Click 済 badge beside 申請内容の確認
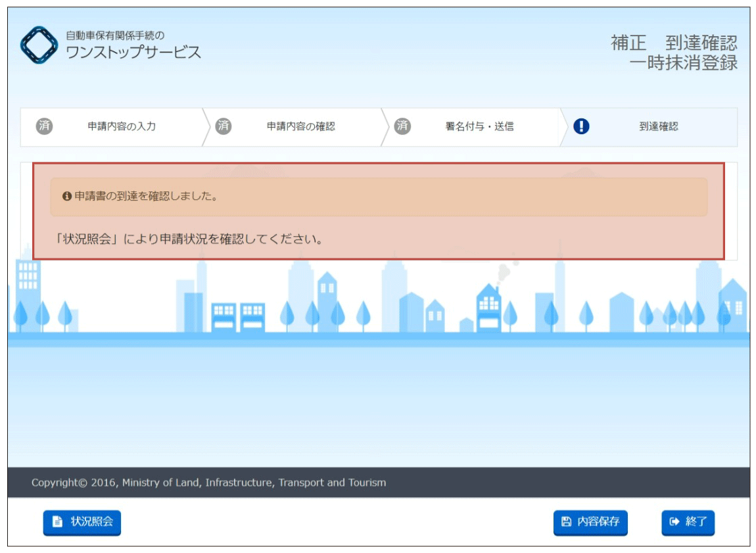Viewport: 756px width, 553px height. [224, 126]
